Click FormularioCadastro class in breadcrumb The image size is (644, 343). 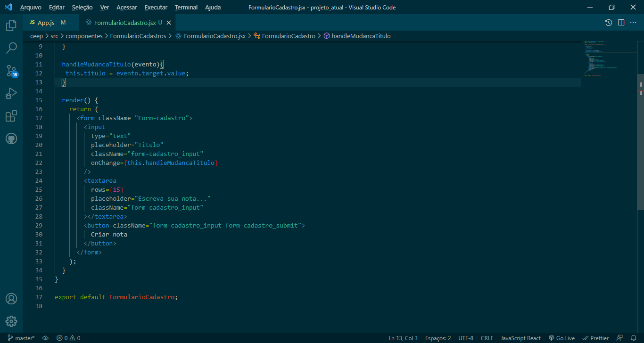tap(285, 36)
